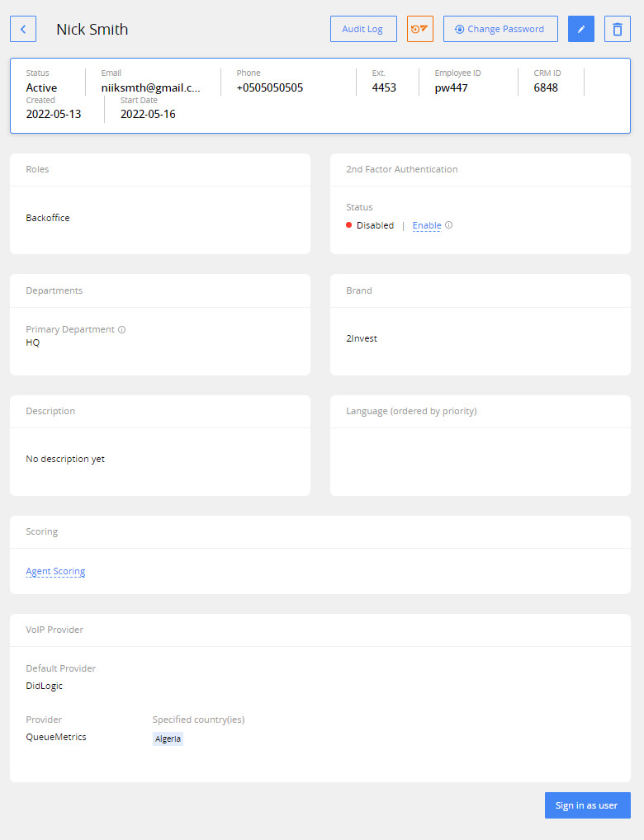Click the Algeria country tag
The width and height of the screenshot is (644, 840).
tap(168, 738)
